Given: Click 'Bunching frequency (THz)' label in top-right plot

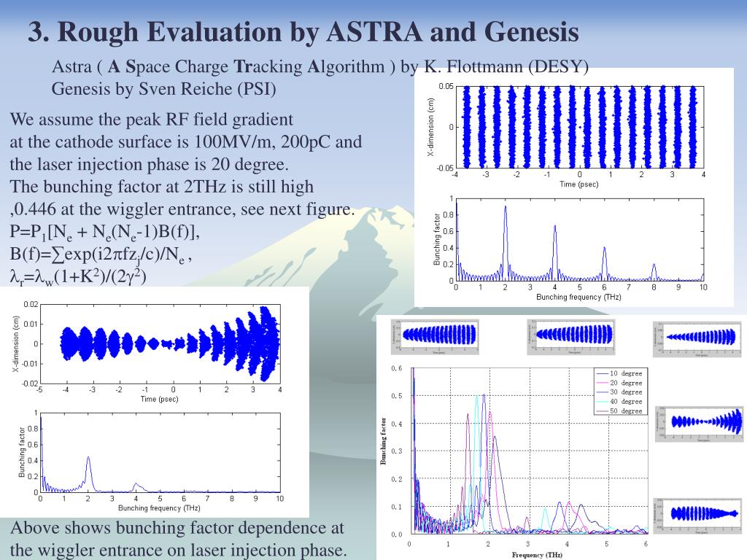Looking at the screenshot, I should [578, 297].
